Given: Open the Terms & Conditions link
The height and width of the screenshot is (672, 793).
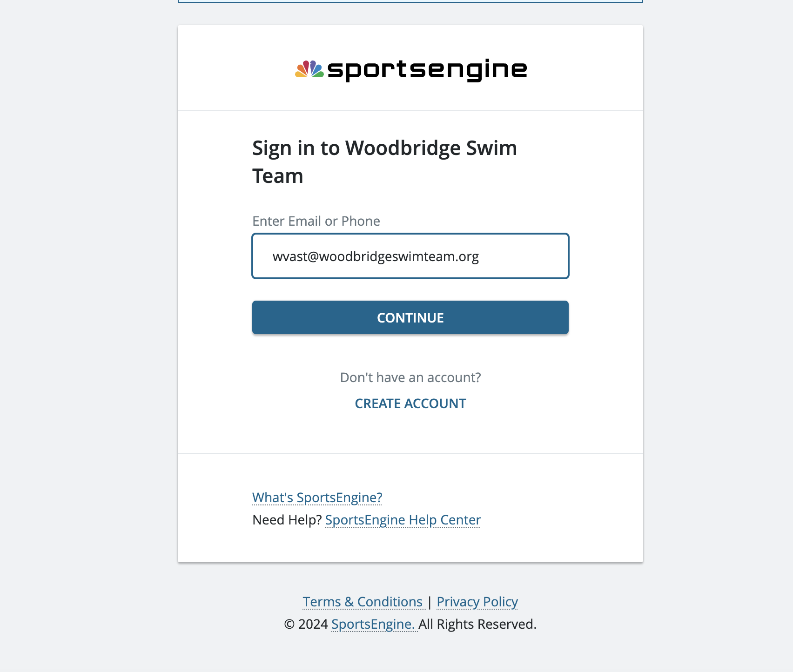Looking at the screenshot, I should pyautogui.click(x=363, y=602).
